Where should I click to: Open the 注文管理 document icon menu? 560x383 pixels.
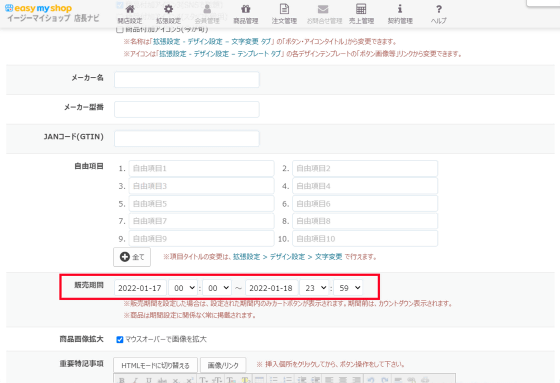coord(284,14)
